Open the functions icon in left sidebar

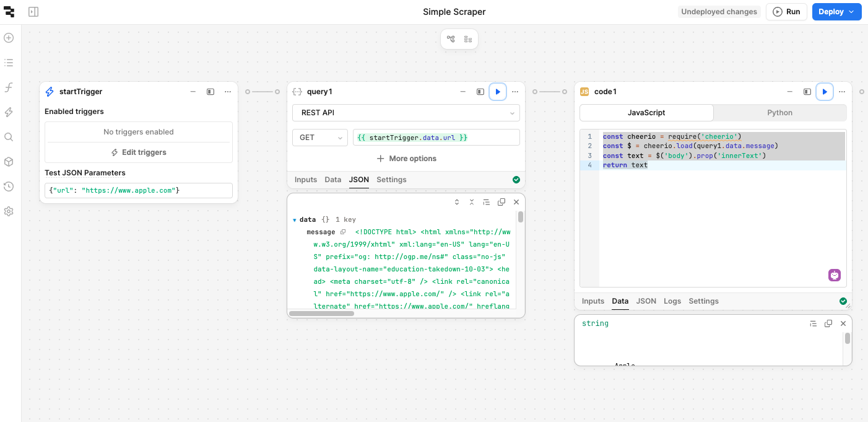point(9,87)
